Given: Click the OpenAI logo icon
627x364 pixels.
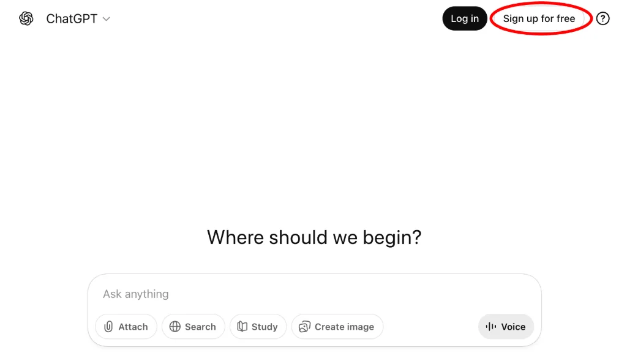Looking at the screenshot, I should [26, 19].
